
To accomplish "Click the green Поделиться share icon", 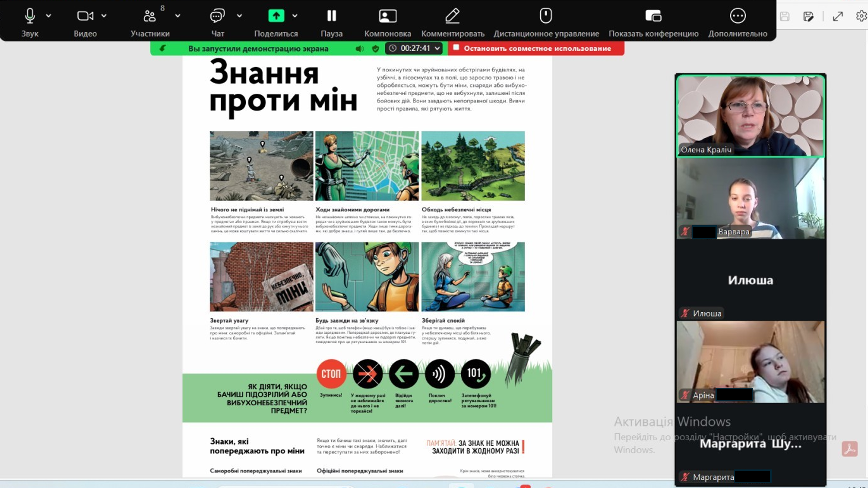I will click(276, 16).
